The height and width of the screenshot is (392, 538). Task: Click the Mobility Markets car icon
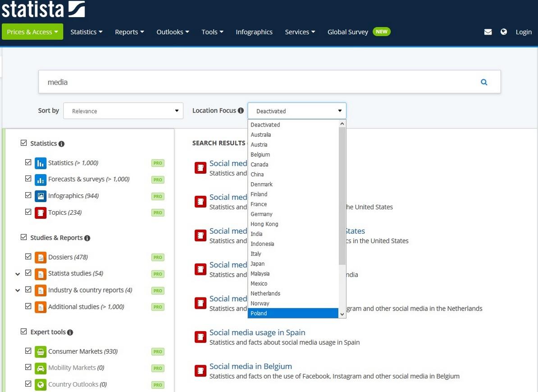click(41, 368)
